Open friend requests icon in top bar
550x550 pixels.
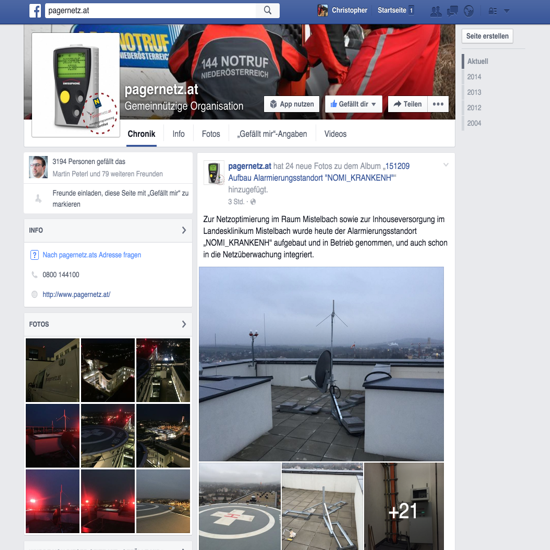(436, 11)
